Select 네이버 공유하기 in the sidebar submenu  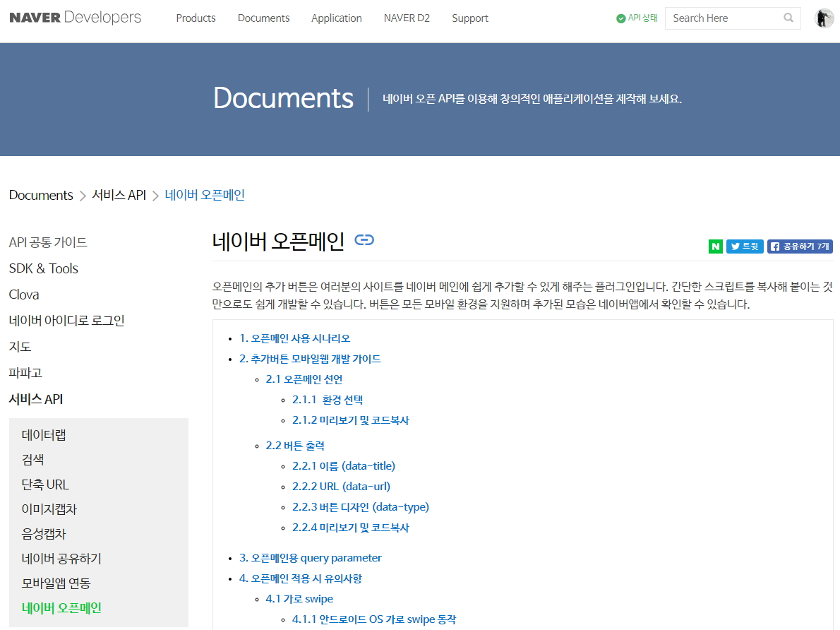[61, 559]
